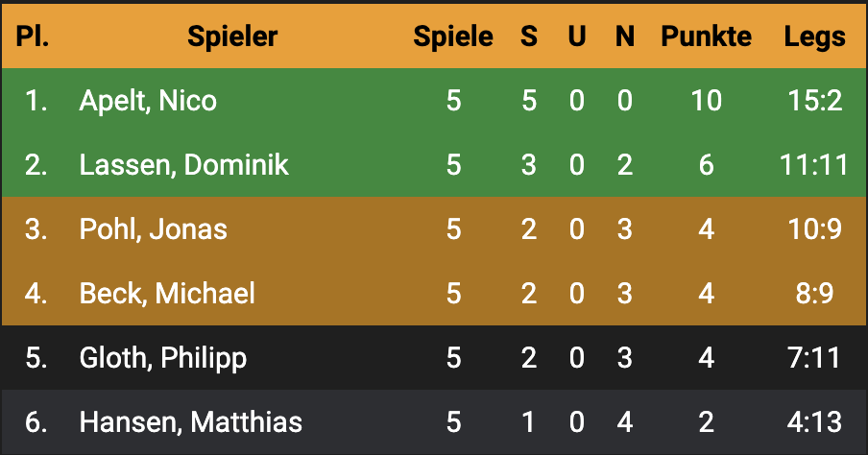Image resolution: width=868 pixels, height=455 pixels.
Task: Open Gloth, Philipp's player entry
Action: pos(162,358)
